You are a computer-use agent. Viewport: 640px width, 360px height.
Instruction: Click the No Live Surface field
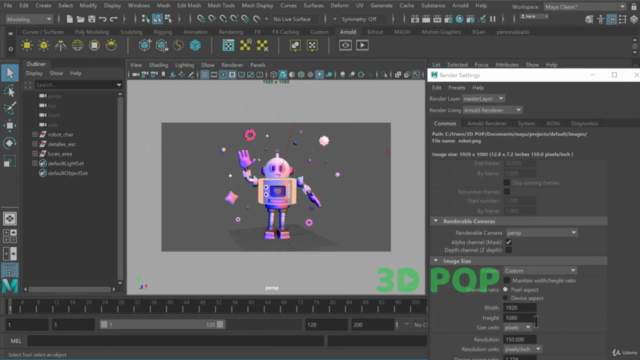[x=292, y=19]
